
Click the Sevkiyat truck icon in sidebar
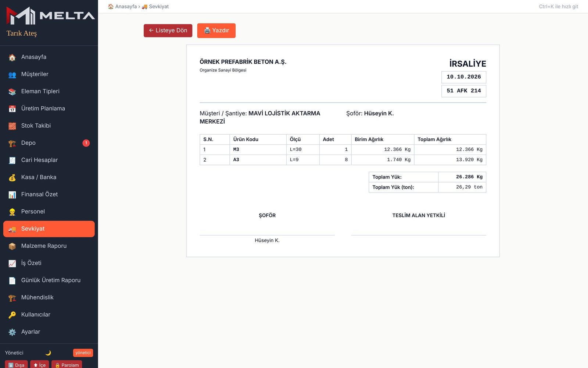pos(12,229)
